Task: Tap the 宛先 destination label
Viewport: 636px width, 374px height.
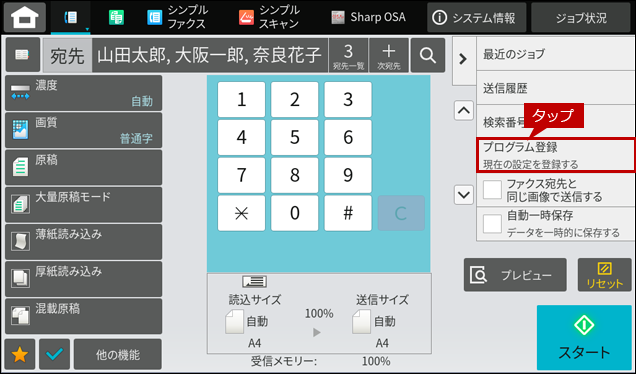Action: 67,55
